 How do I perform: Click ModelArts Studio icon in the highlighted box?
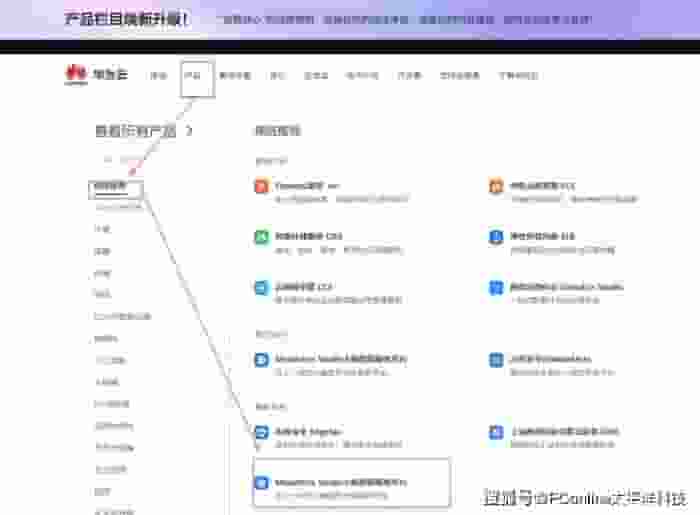pos(260,482)
